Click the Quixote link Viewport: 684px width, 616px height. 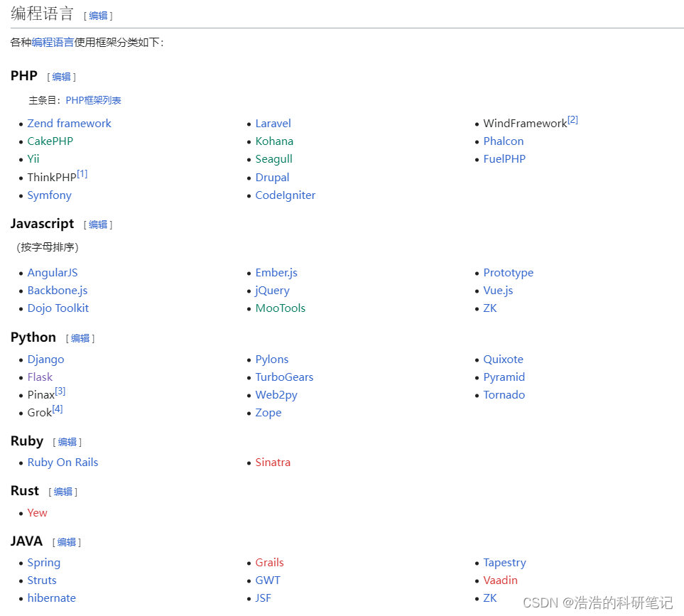pos(503,360)
